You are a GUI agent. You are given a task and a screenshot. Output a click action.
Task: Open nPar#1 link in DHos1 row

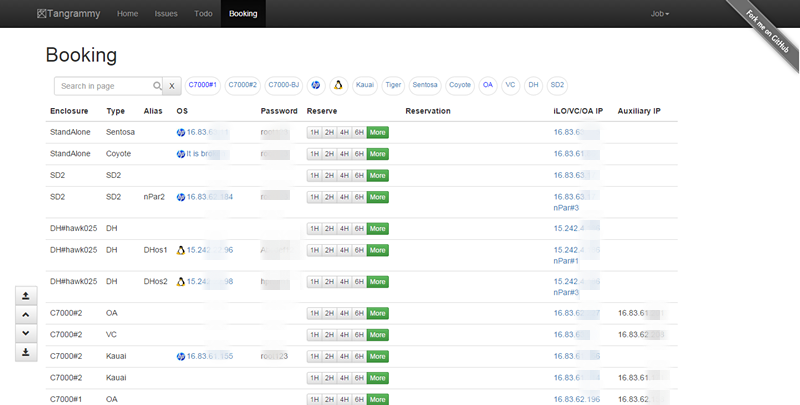pos(566,261)
